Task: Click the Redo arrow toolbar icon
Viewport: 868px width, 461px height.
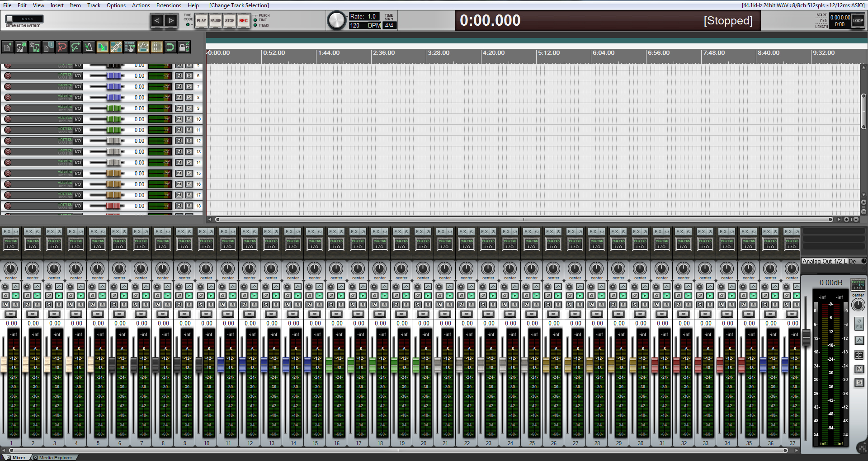Action: [75, 47]
